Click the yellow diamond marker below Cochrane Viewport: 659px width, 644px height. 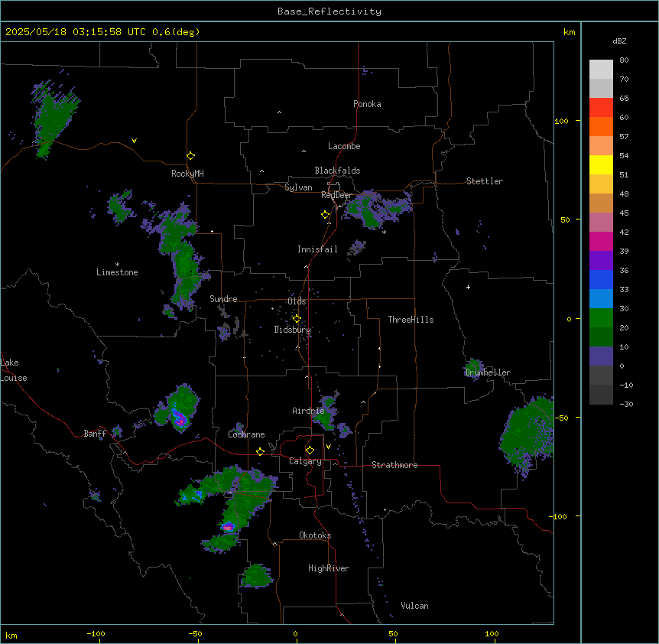[x=260, y=451]
